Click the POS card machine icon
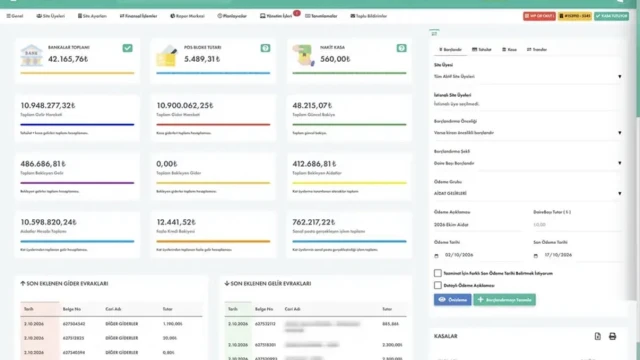Viewport: 640px width, 360px height. [167, 56]
